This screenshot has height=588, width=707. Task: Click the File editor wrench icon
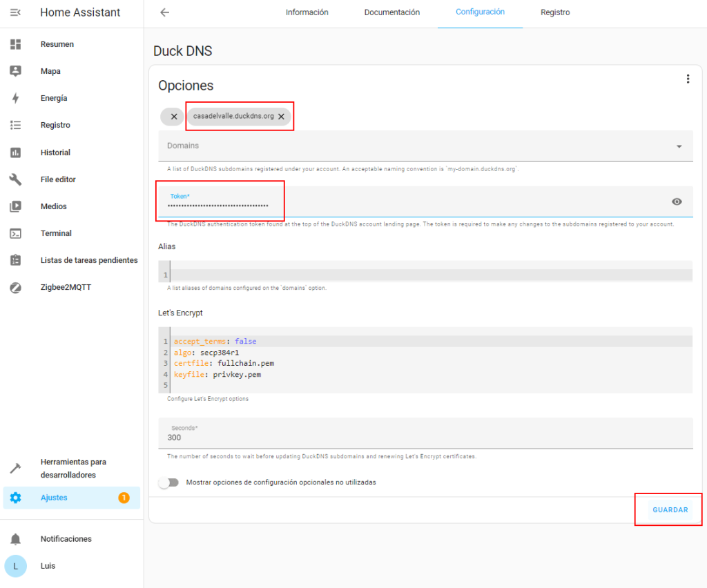(x=15, y=179)
